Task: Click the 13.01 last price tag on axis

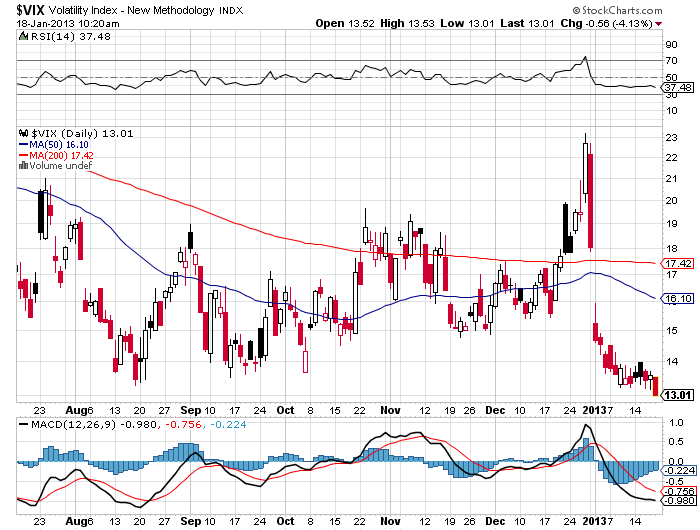Action: (678, 395)
